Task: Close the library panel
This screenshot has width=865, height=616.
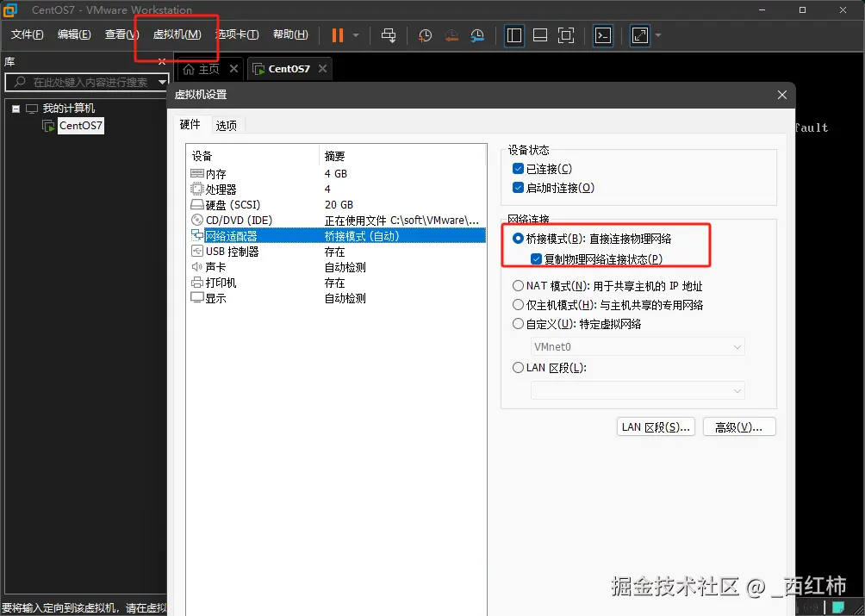Action: pos(162,62)
